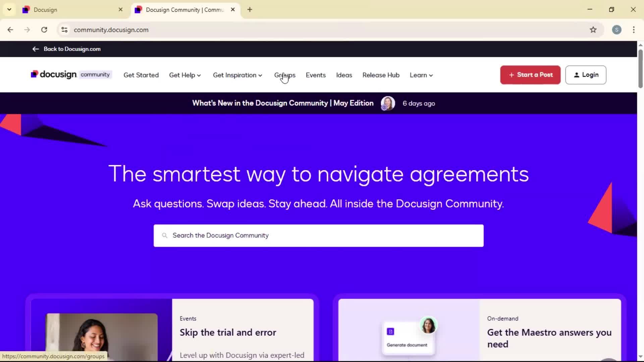Click the page vertical scrollbar thumb
Image resolution: width=644 pixels, height=362 pixels.
click(640, 69)
